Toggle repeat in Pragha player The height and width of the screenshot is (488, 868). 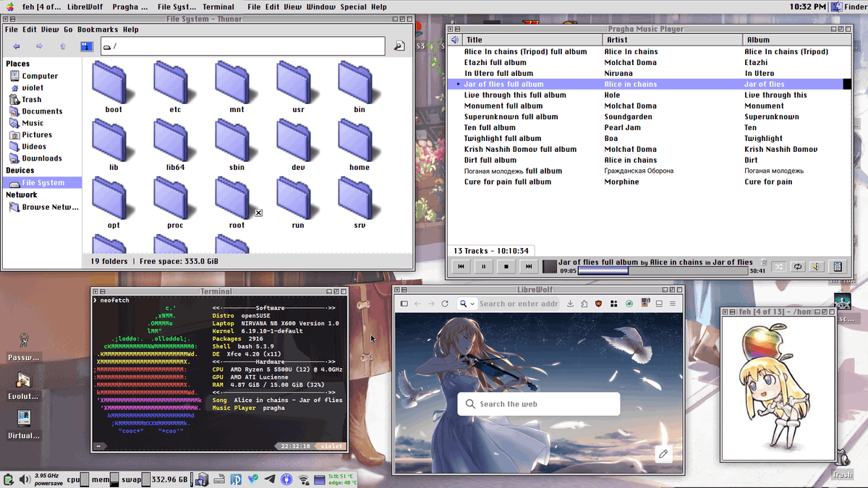[x=798, y=266]
